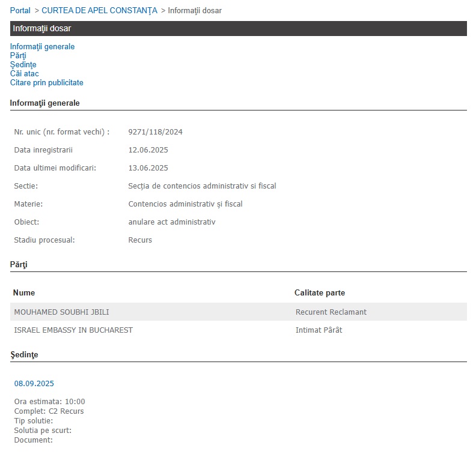Select the Obiect label

(26, 222)
